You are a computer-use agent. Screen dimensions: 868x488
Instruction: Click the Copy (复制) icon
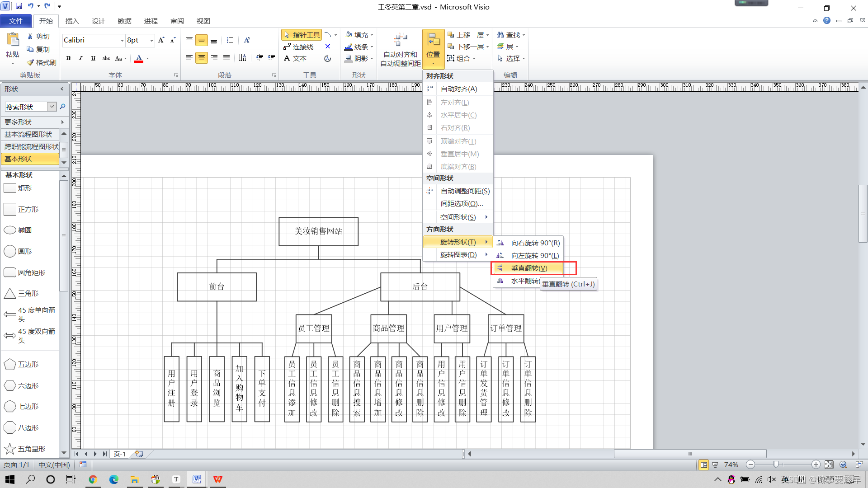(30, 49)
